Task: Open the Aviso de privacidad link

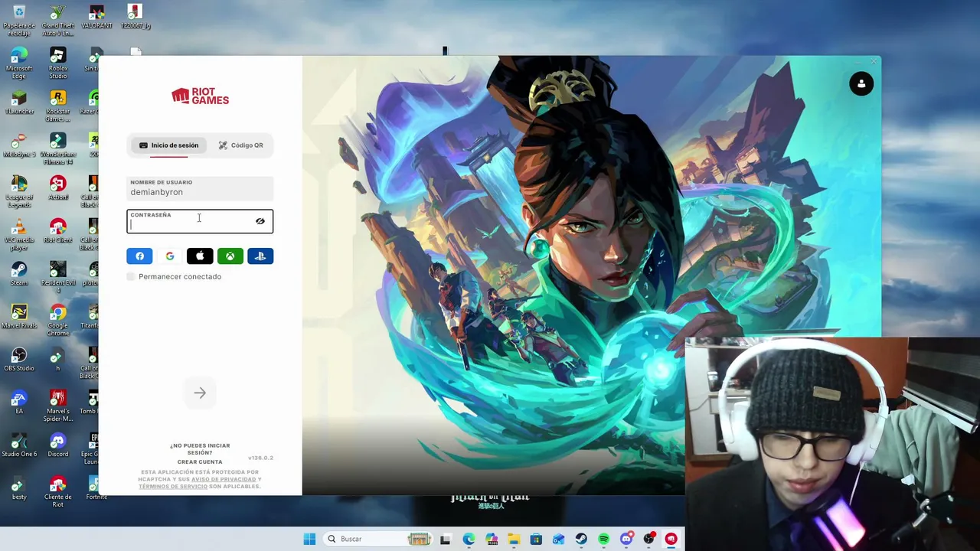Action: [224, 479]
